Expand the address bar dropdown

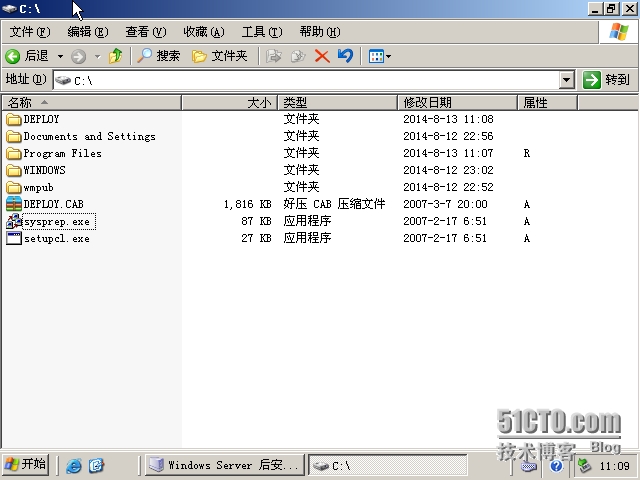[x=567, y=80]
